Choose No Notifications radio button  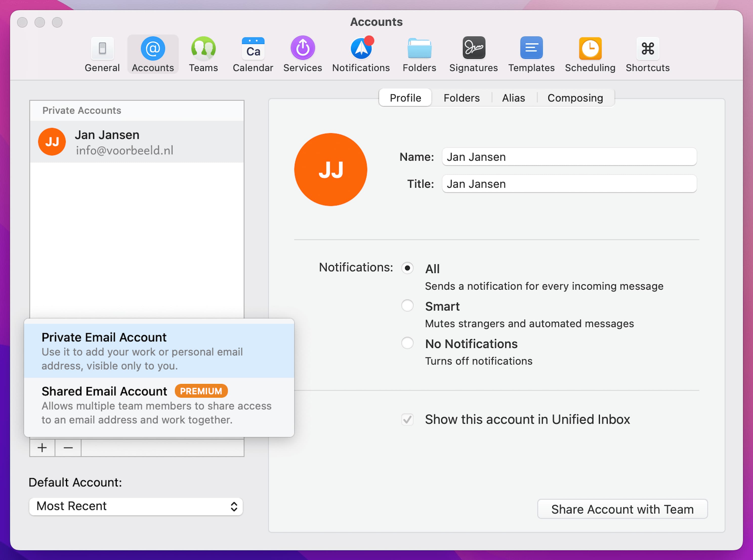click(x=407, y=343)
